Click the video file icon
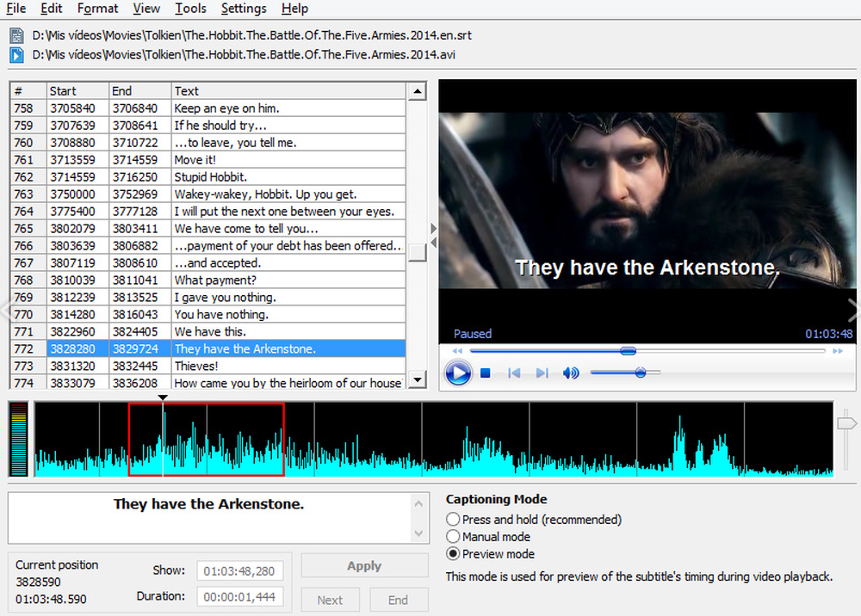The image size is (861, 616). point(16,55)
